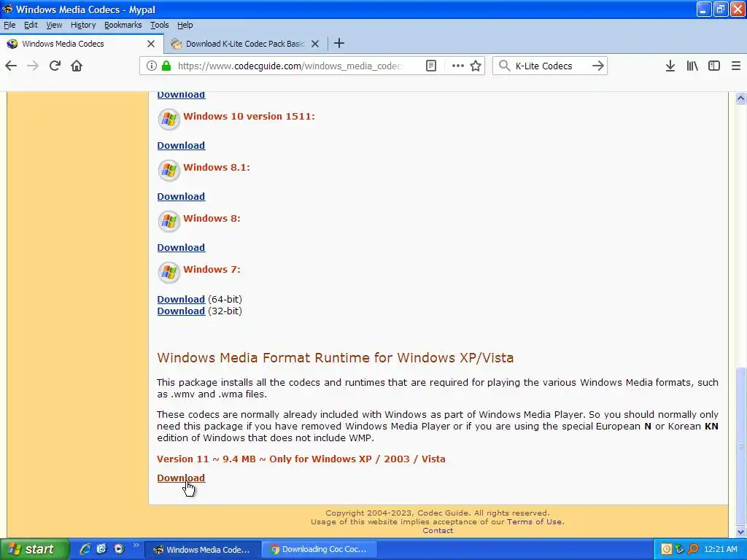Open the Tools menu
Screen dimensions: 747x560
coord(160,25)
